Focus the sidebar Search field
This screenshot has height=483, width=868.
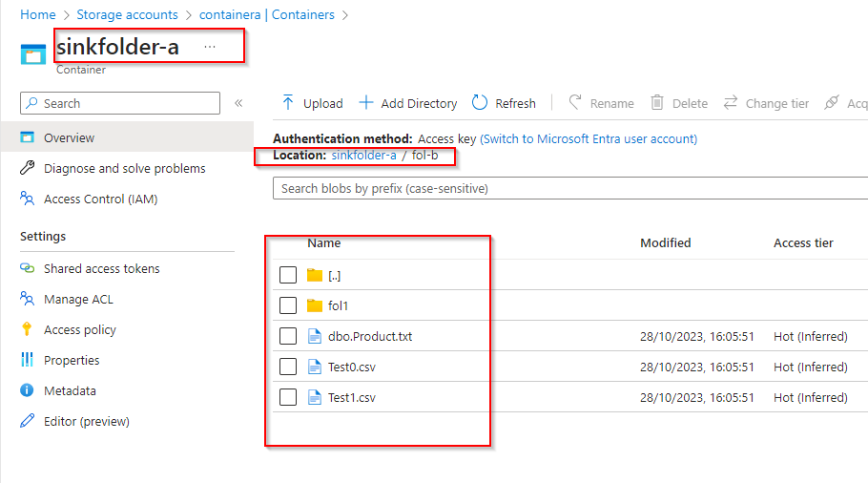click(120, 104)
